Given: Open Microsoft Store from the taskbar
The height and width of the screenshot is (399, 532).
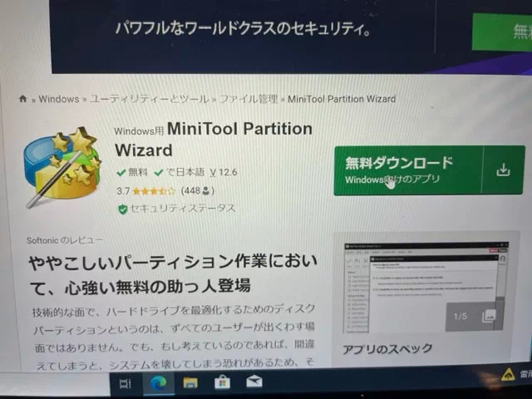Looking at the screenshot, I should pyautogui.click(x=222, y=383).
